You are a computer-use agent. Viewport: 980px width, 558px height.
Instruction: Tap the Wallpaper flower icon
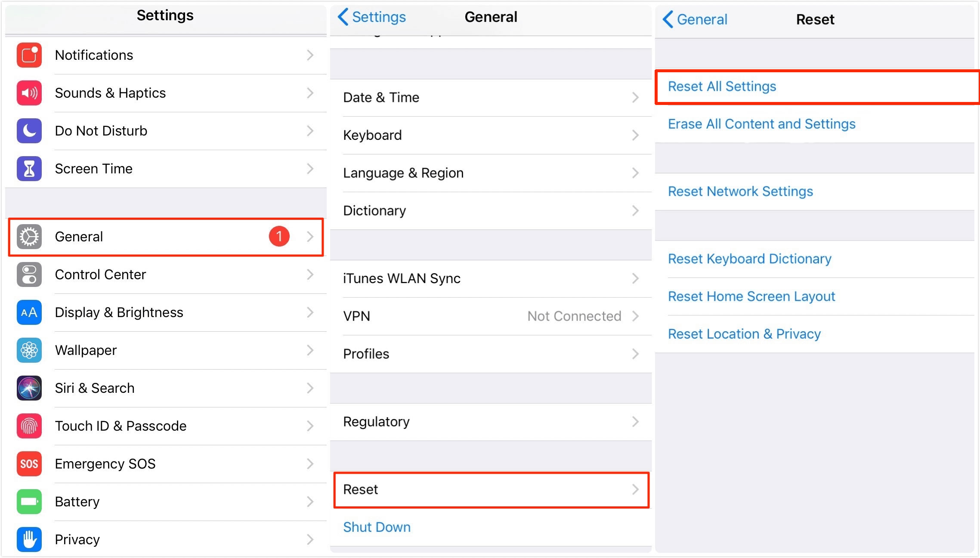(x=29, y=350)
